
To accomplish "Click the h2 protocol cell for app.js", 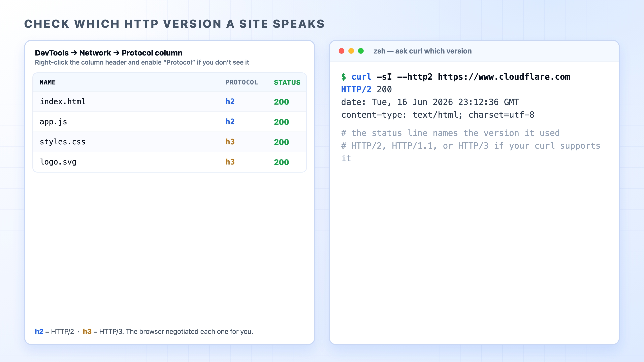I will pos(230,122).
